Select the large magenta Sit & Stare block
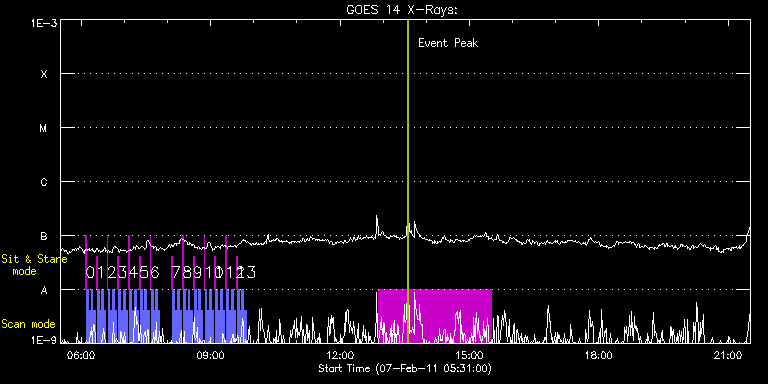 point(435,315)
